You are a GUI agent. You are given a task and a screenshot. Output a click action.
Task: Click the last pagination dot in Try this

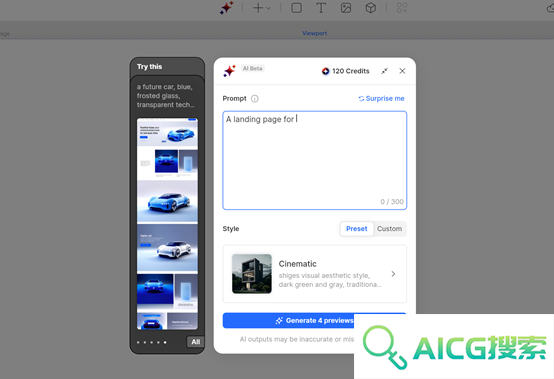point(165,342)
